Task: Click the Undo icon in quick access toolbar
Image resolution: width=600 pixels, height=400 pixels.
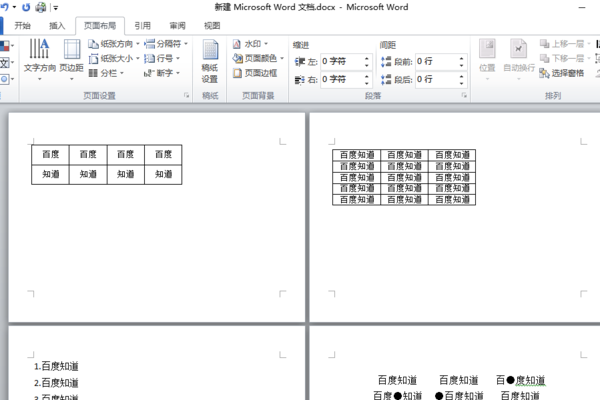Action: pyautogui.click(x=5, y=7)
